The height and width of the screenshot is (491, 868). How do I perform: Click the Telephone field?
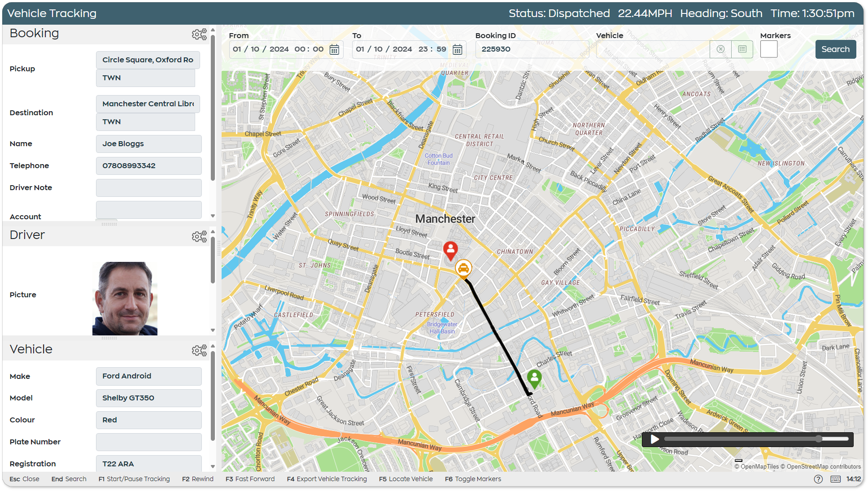[149, 166]
